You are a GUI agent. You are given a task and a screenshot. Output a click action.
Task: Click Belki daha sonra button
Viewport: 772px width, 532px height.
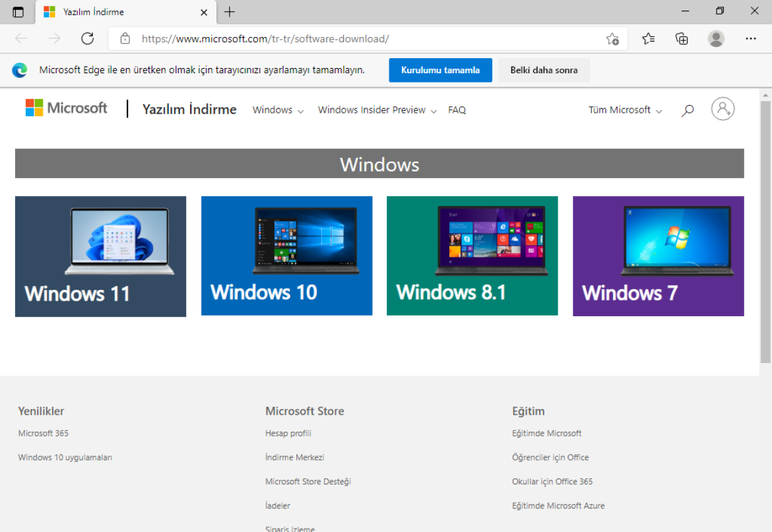pos(544,70)
